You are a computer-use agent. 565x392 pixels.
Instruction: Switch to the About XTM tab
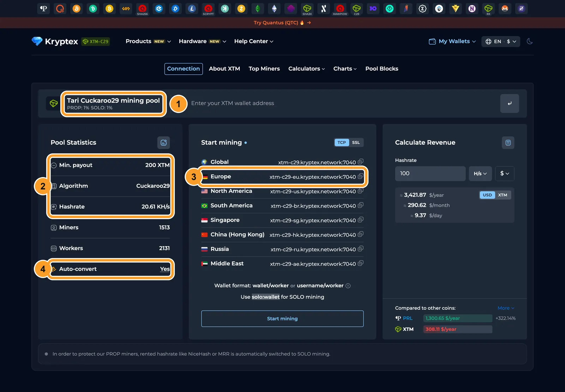point(224,69)
